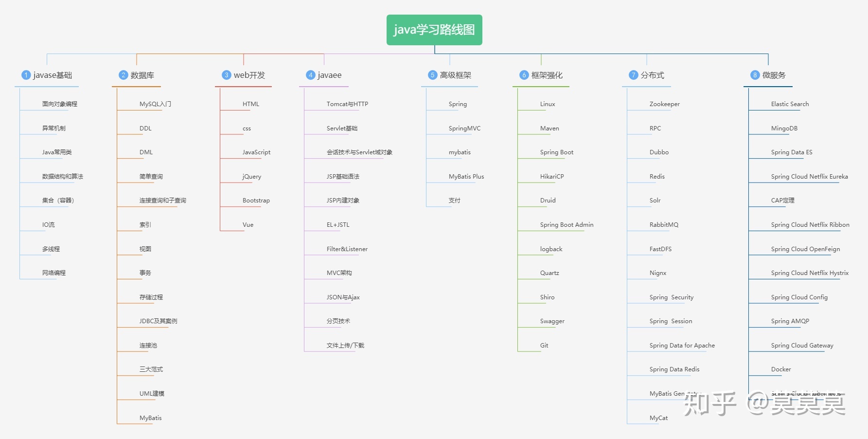The image size is (868, 439).
Task: Click the RabbitMQ node
Action: click(x=664, y=225)
